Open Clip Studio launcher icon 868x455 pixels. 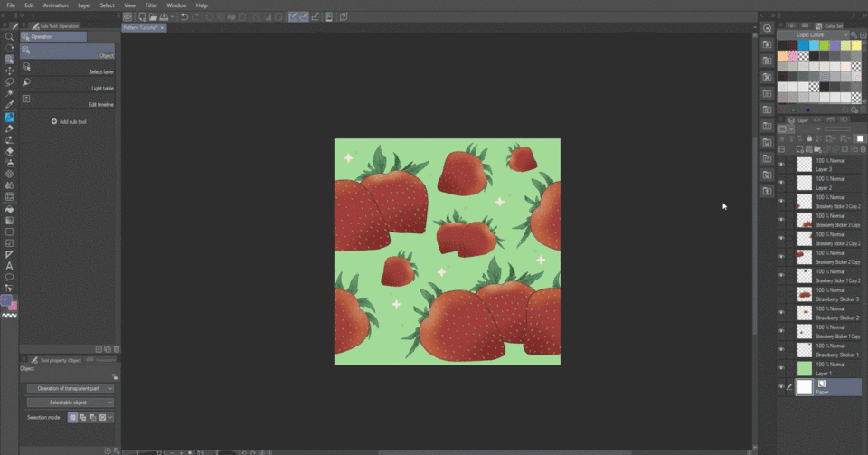point(127,16)
